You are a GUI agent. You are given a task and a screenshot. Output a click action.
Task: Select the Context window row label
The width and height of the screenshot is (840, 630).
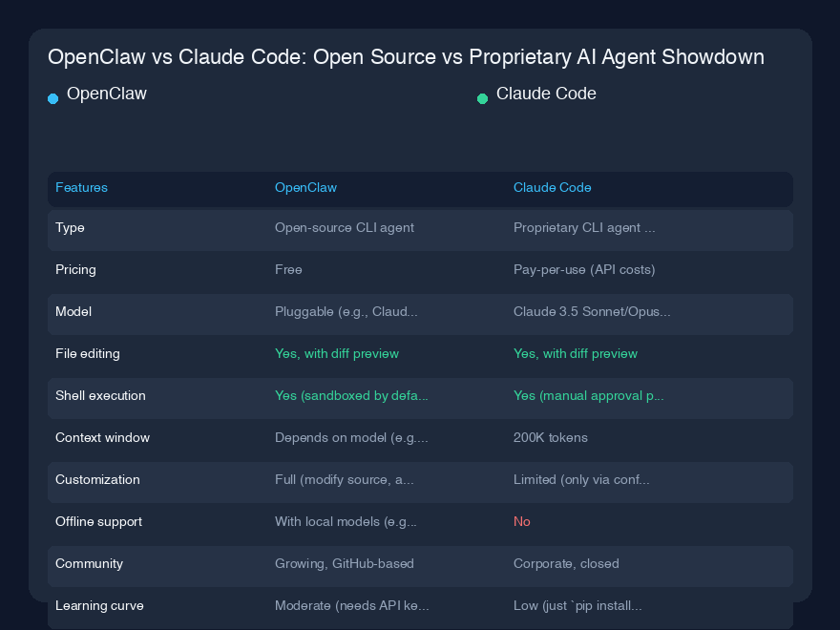tap(103, 438)
